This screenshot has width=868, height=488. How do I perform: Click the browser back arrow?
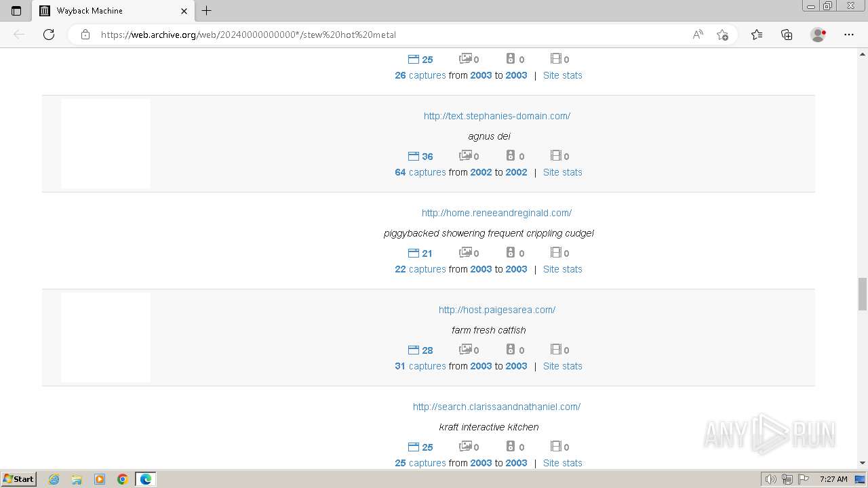pos(19,35)
